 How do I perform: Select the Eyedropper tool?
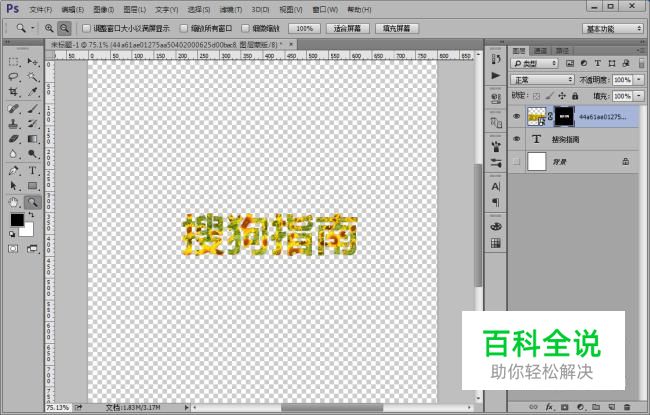32,92
